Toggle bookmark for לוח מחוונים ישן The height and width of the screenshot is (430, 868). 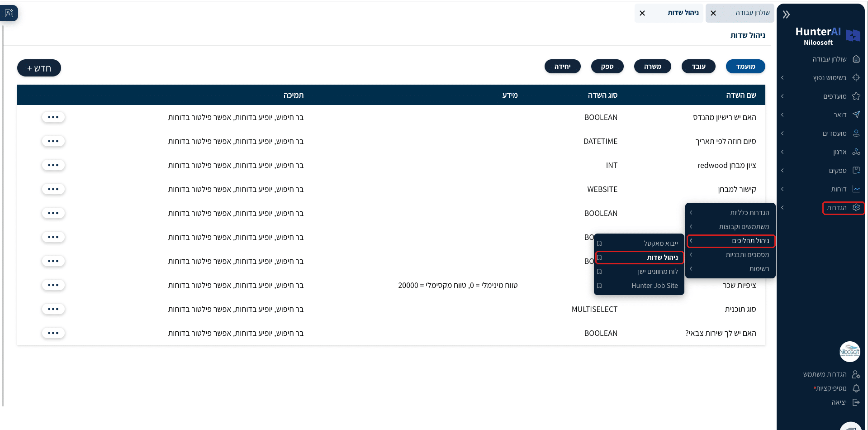[599, 272]
